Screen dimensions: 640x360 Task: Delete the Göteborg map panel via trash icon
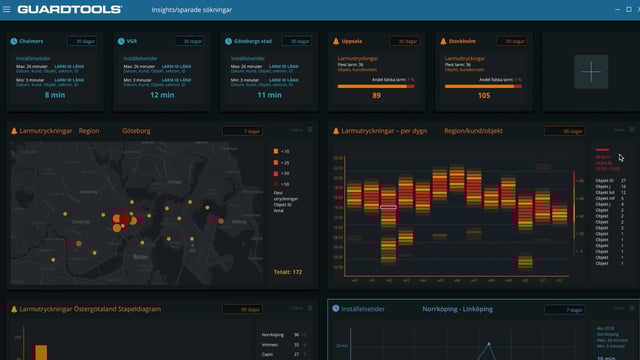click(x=310, y=130)
